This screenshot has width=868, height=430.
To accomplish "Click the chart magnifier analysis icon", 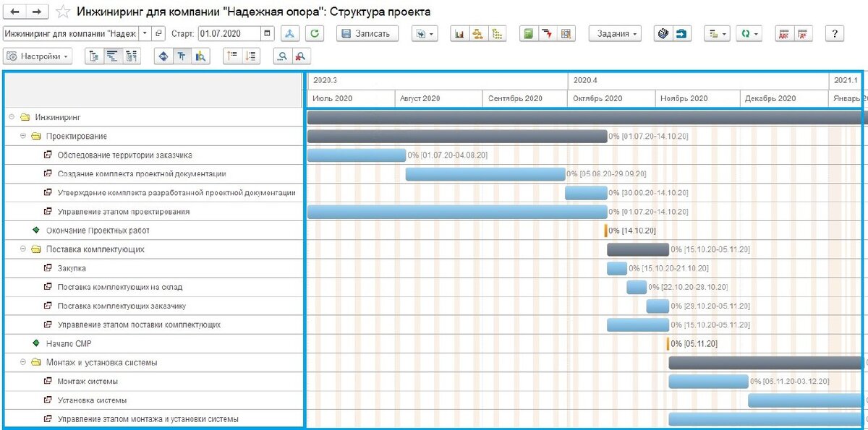I will click(201, 56).
